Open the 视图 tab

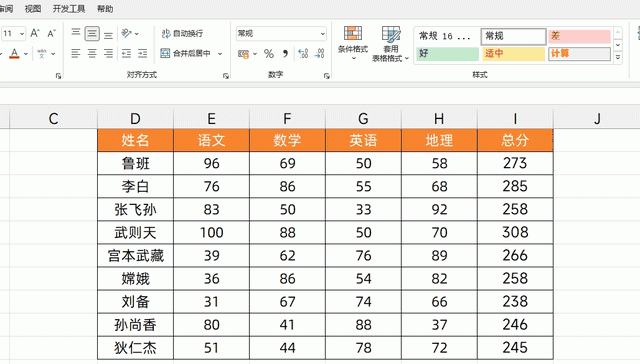coord(33,9)
